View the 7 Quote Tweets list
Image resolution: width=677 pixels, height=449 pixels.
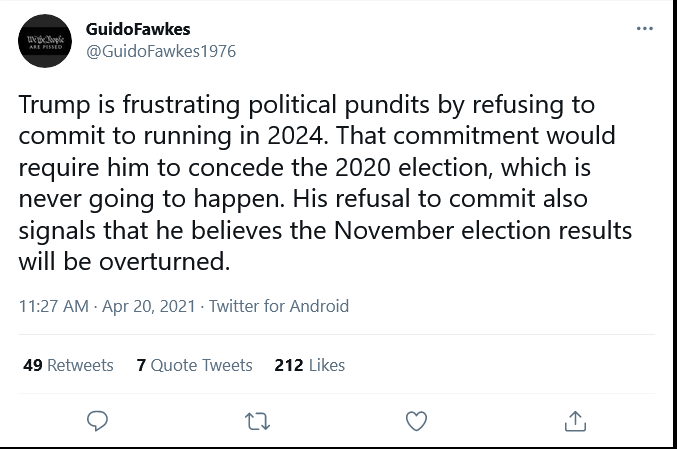point(195,365)
